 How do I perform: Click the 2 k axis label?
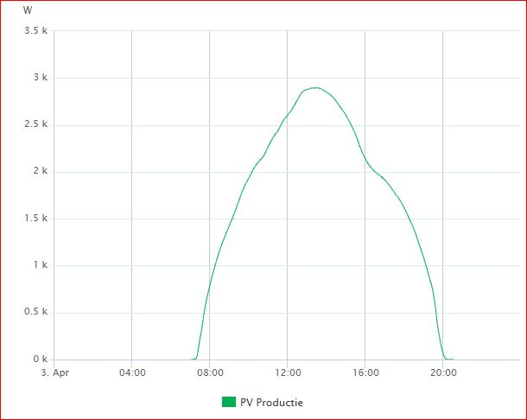point(41,171)
